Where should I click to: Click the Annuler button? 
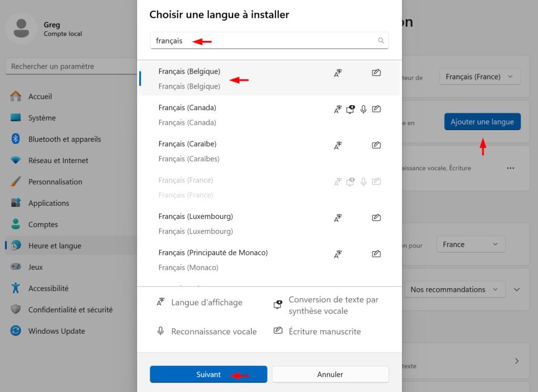[330, 374]
